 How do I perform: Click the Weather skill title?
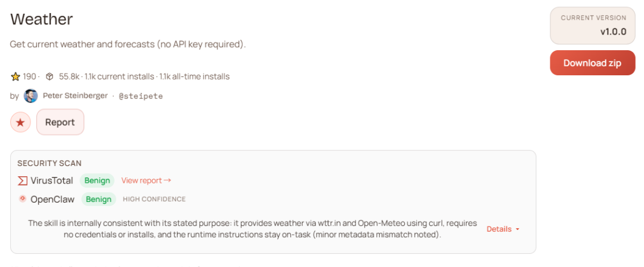41,19
